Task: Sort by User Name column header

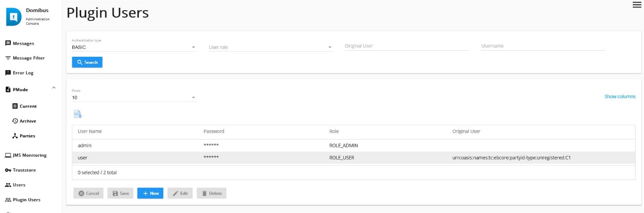Action: coord(90,131)
